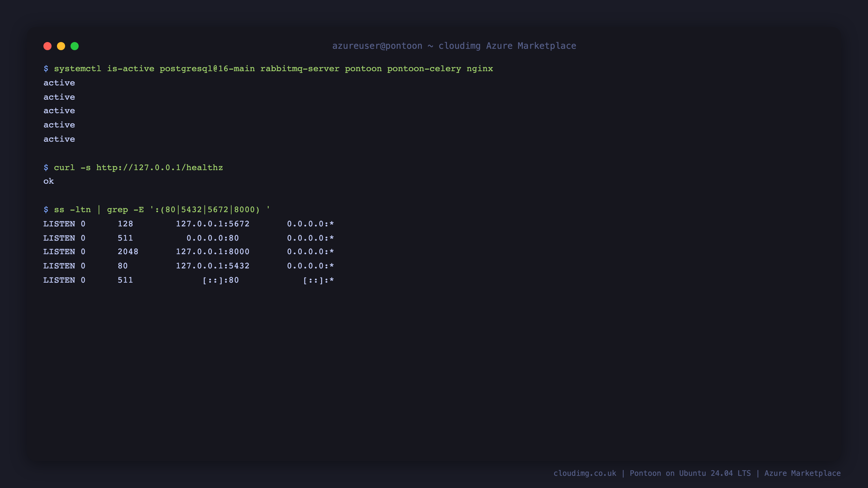This screenshot has width=868, height=488.
Task: Click the yellow minimize window dot
Action: click(61, 46)
